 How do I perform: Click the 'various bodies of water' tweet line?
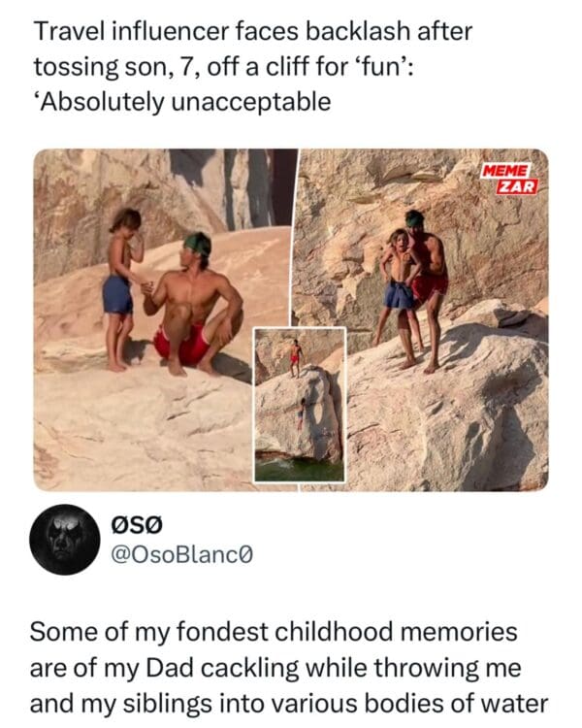tap(289, 704)
